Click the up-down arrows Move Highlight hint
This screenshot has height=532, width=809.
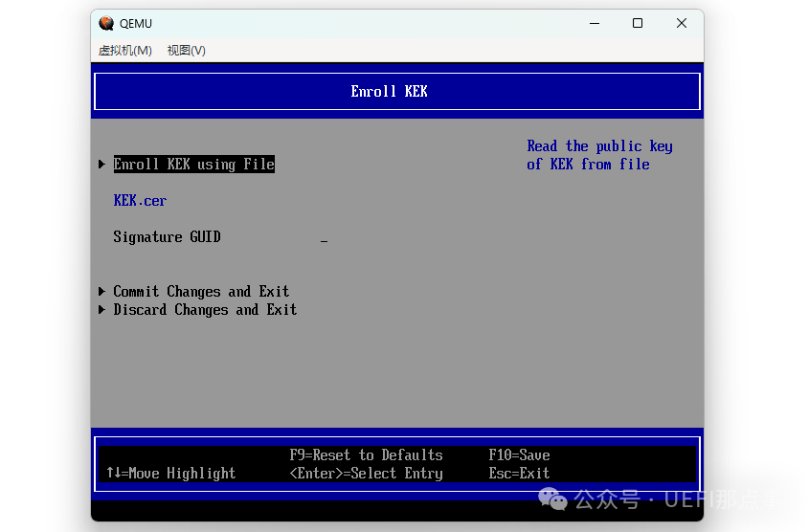[170, 474]
